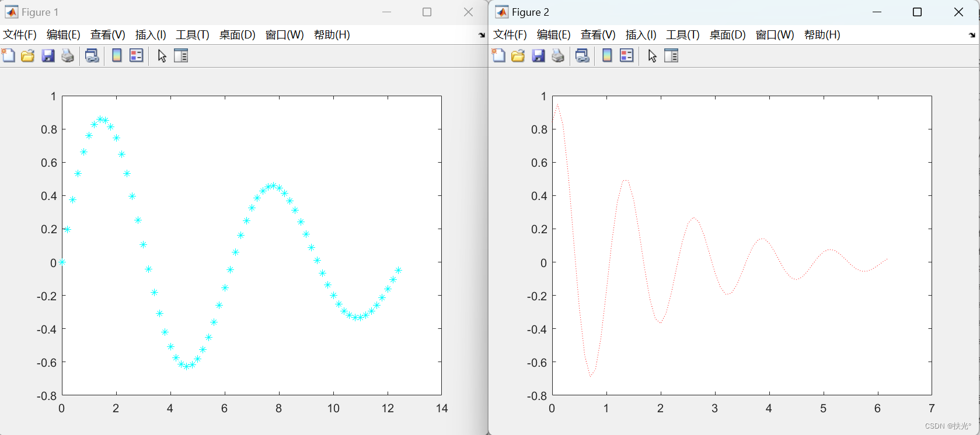Click the Figure 2 title bar text
This screenshot has width=980, height=435.
click(x=530, y=12)
